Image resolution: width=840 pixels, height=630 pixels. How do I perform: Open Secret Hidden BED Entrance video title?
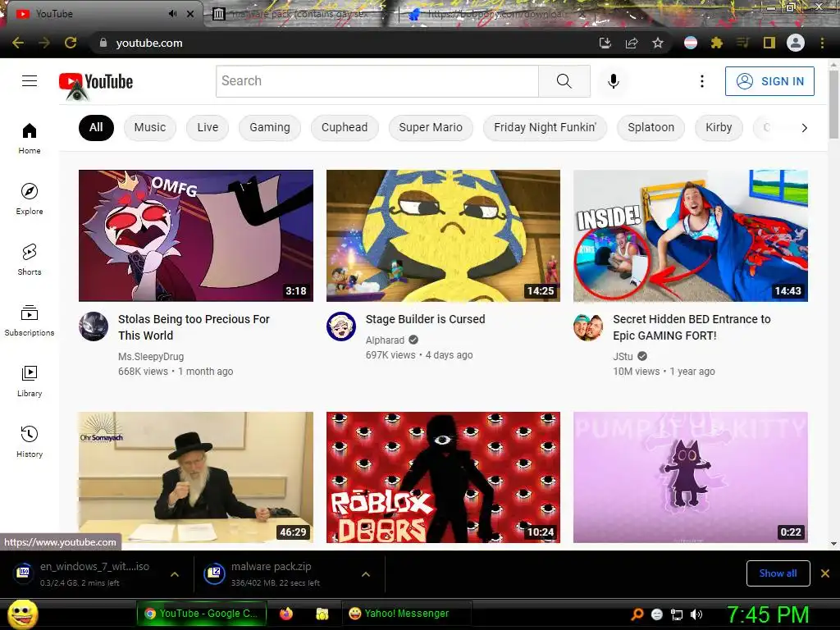(692, 327)
